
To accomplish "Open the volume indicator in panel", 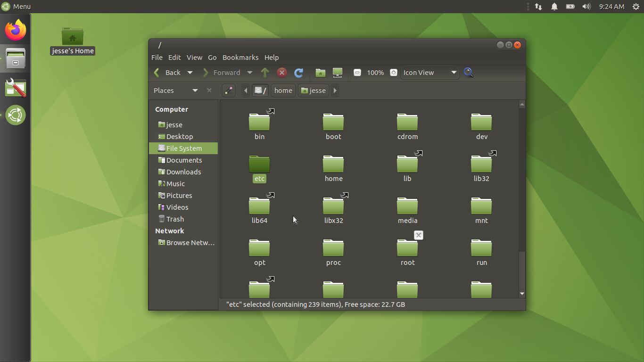I will pyautogui.click(x=586, y=7).
